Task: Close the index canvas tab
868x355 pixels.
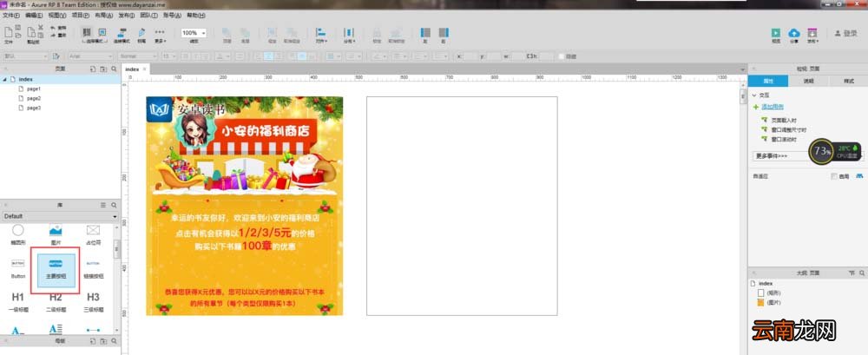Action: click(x=145, y=69)
